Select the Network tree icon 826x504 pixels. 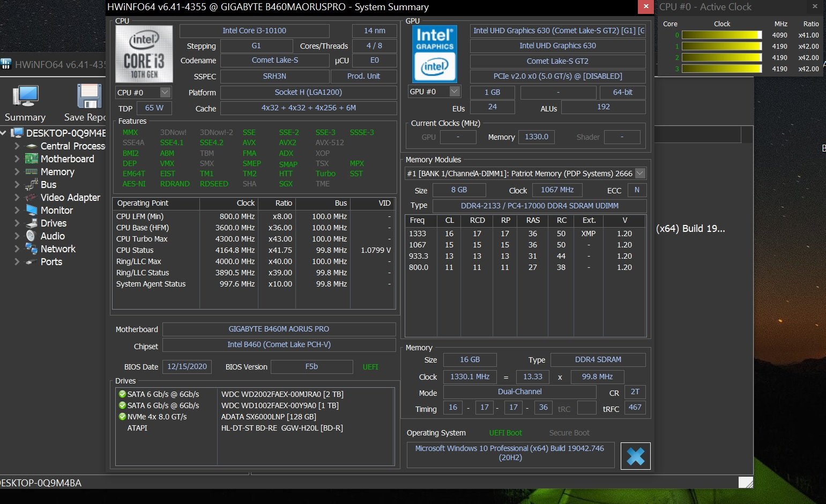coord(32,249)
